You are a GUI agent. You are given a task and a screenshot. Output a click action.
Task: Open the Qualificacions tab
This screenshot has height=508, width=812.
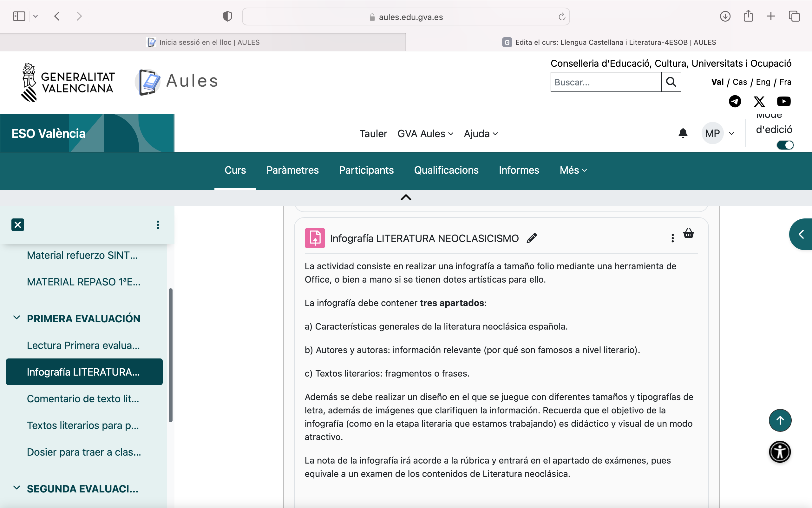[x=446, y=170]
